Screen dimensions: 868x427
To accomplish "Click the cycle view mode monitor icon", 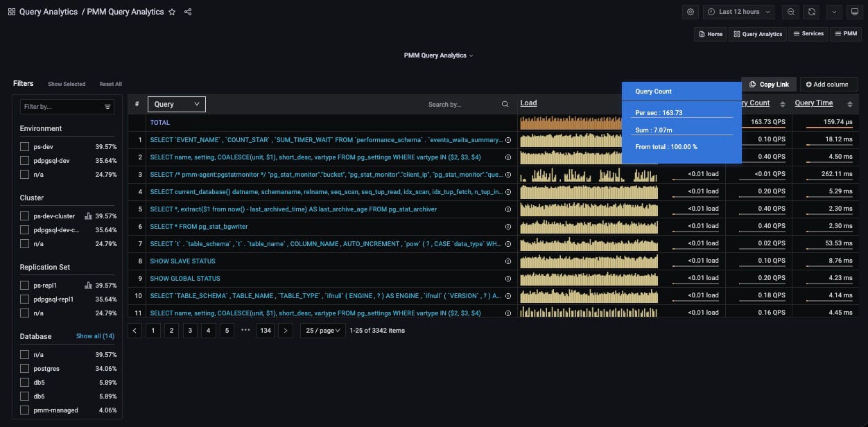I will click(x=854, y=12).
